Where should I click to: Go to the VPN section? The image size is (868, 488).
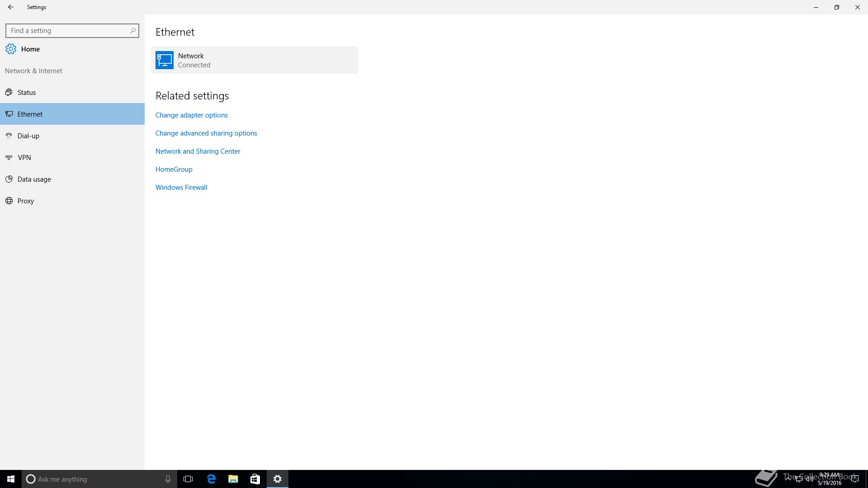(24, 158)
